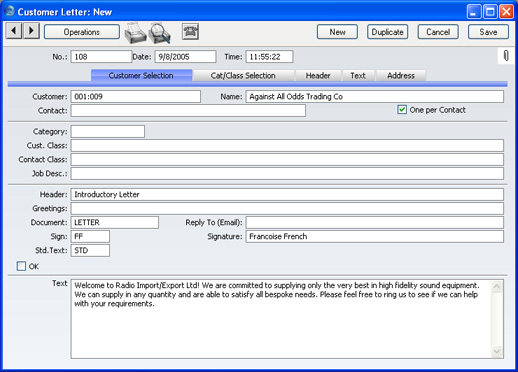Click the Signature field

click(375, 237)
